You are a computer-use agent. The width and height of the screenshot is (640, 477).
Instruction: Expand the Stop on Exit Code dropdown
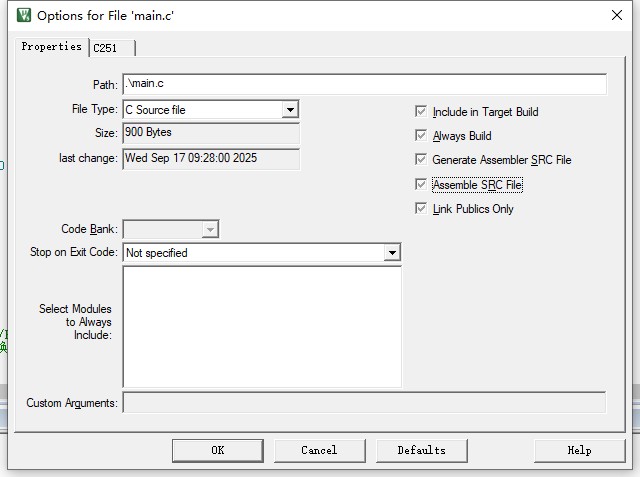pos(392,253)
